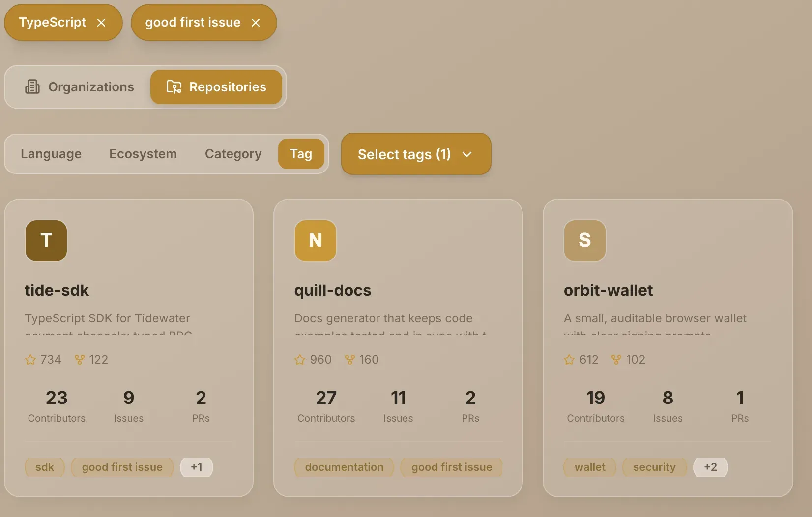Select the Language filter tab
The height and width of the screenshot is (517, 812).
point(51,154)
